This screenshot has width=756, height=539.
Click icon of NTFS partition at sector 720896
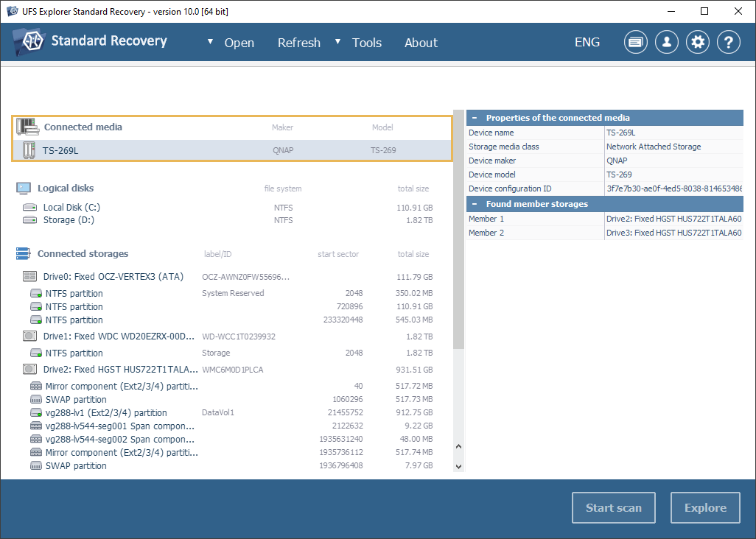pos(36,306)
